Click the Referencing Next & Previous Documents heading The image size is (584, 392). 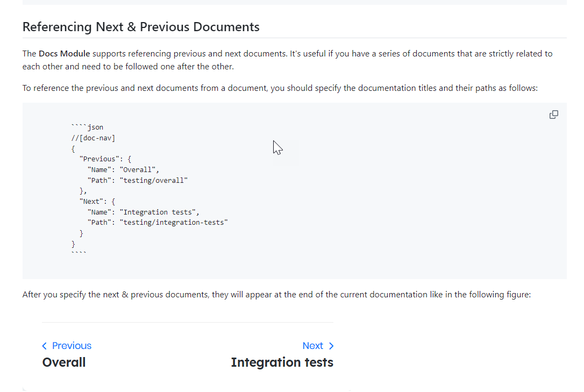[x=141, y=27]
